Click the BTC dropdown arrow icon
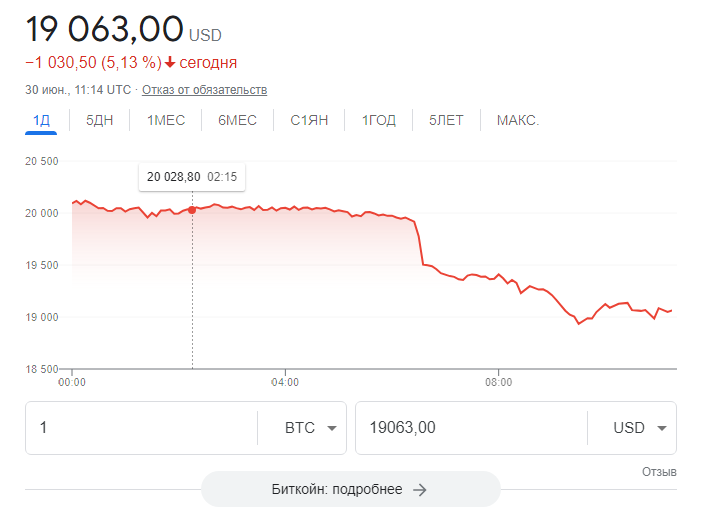Image resolution: width=707 pixels, height=515 pixels. (x=332, y=428)
